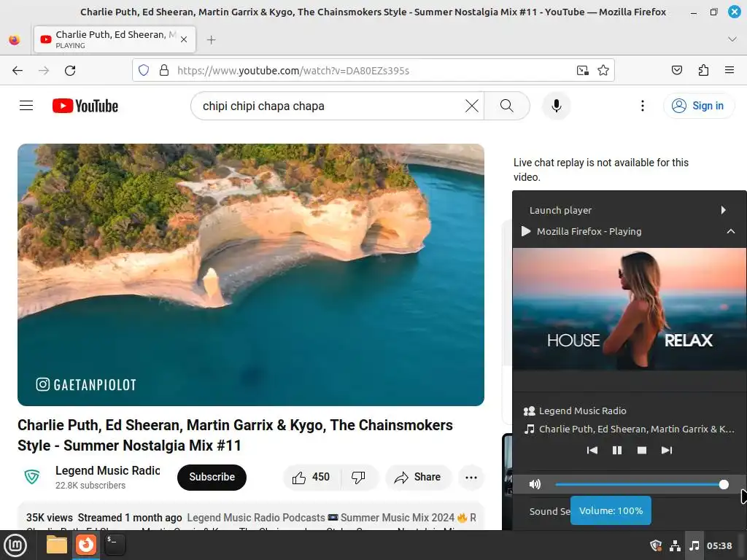This screenshot has width=747, height=560.
Task: Subscribe to Legend Music Radio
Action: [x=212, y=477]
